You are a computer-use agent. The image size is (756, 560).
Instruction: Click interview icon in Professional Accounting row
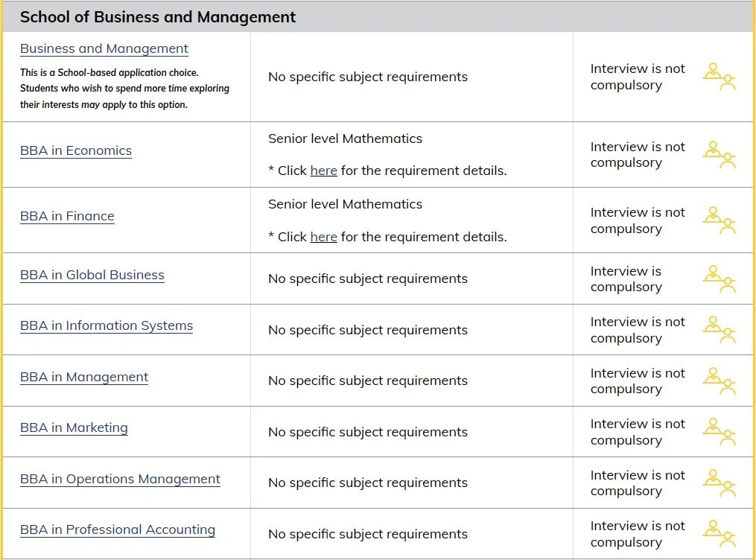720,534
